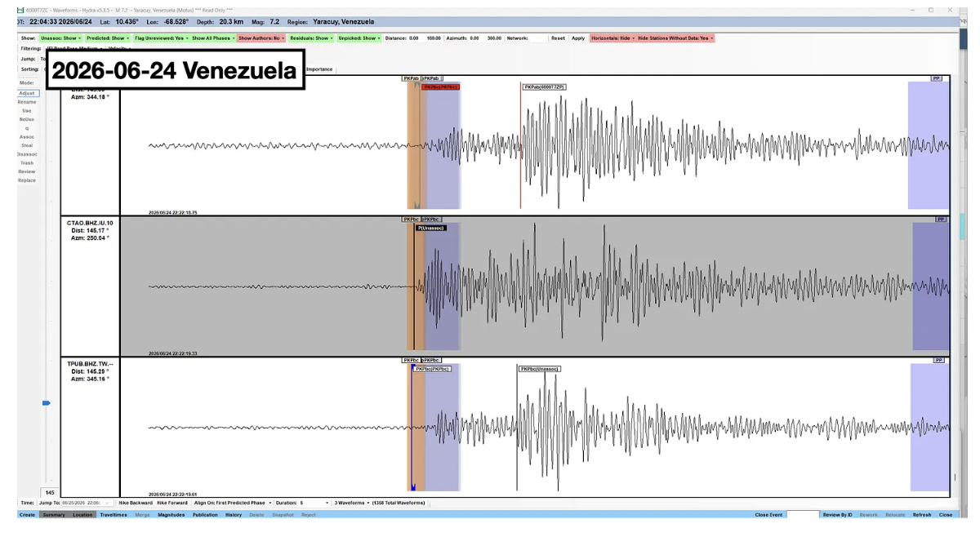Click the Importance sorting option
Screen dimensions: 980x537
click(319, 69)
